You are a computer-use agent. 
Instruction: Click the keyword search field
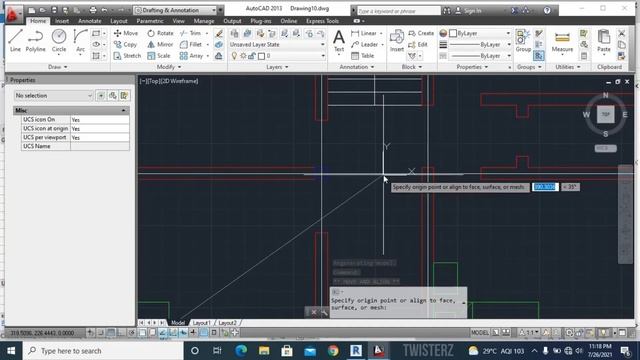pyautogui.click(x=398, y=11)
